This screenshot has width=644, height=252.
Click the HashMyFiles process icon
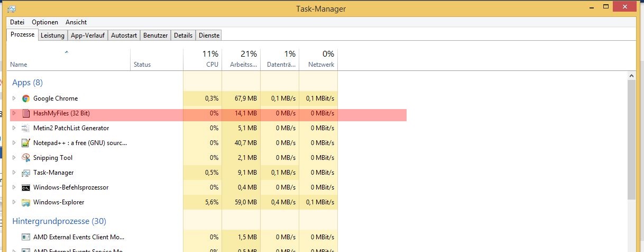[x=26, y=113]
